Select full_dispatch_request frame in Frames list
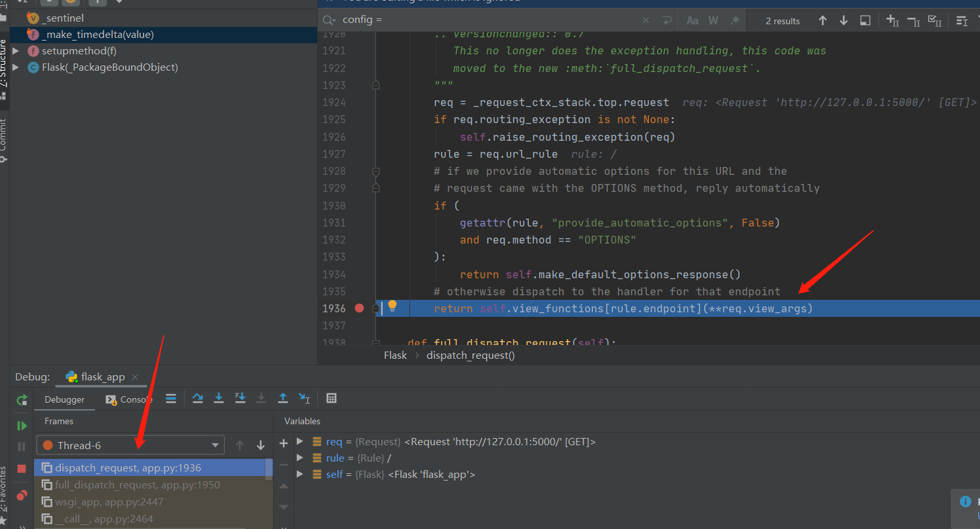The image size is (980, 529). click(x=138, y=485)
